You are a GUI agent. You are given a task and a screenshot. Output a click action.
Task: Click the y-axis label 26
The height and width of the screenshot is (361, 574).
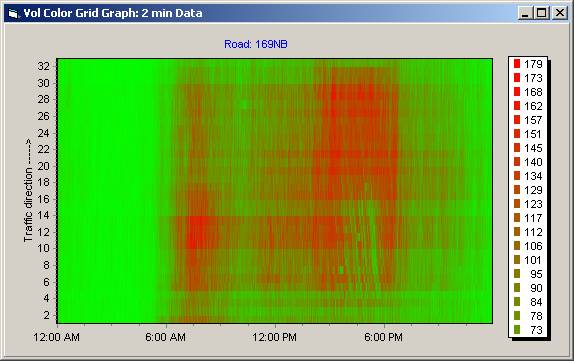click(43, 116)
